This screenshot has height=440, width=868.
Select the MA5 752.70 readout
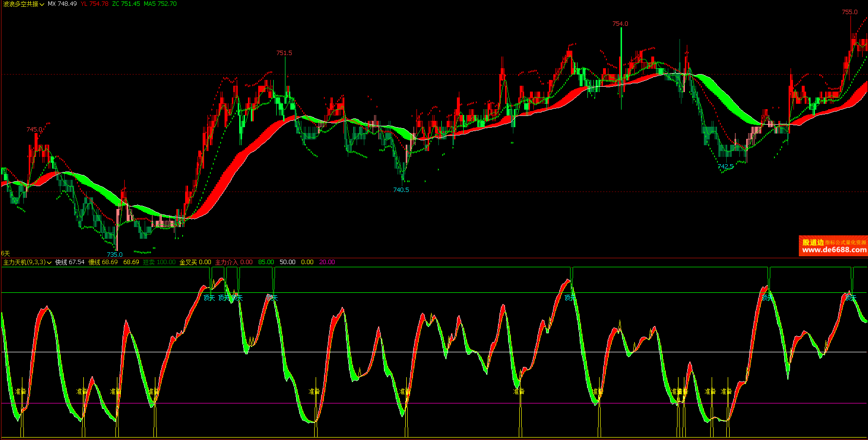tap(160, 4)
